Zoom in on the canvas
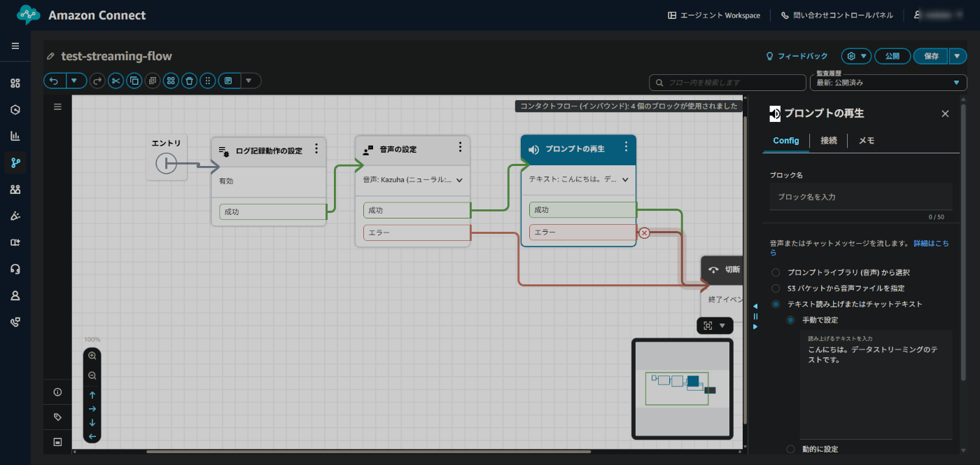This screenshot has width=980, height=465. point(92,356)
